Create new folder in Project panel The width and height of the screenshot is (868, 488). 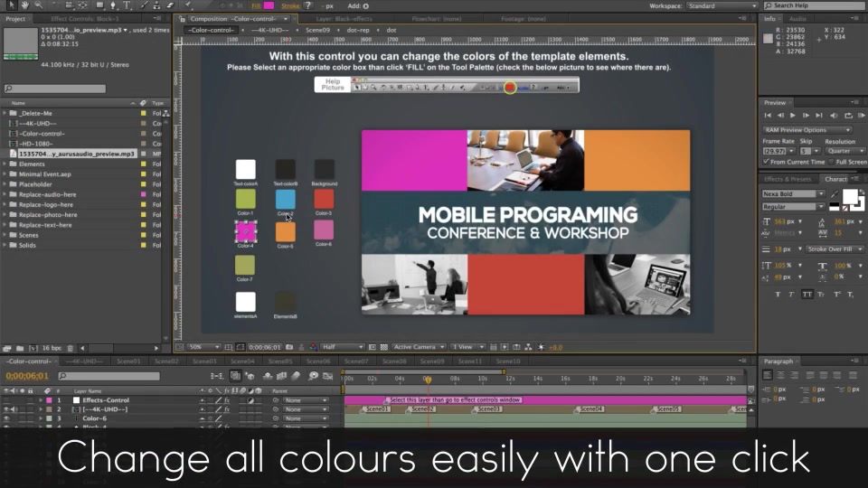point(20,348)
